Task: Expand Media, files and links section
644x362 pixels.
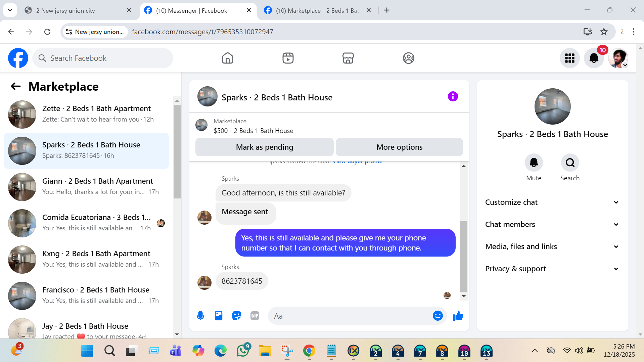Action: coord(552,246)
